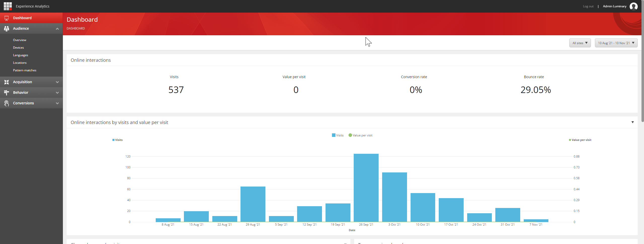Open the All sites dropdown
This screenshot has height=244, width=644.
pos(580,43)
